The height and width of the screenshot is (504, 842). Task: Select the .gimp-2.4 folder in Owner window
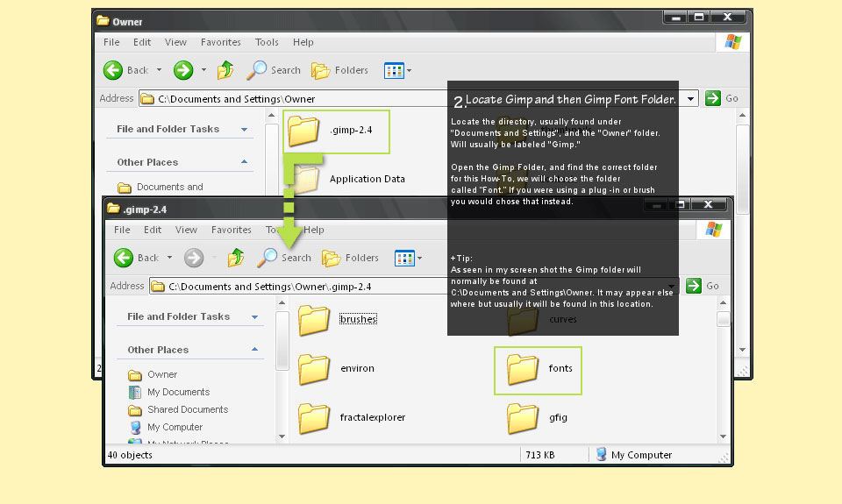pyautogui.click(x=336, y=131)
